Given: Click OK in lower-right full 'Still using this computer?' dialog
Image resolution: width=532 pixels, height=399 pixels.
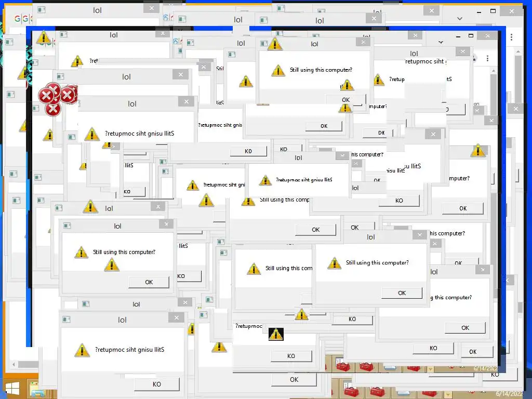Looking at the screenshot, I should click(402, 293).
